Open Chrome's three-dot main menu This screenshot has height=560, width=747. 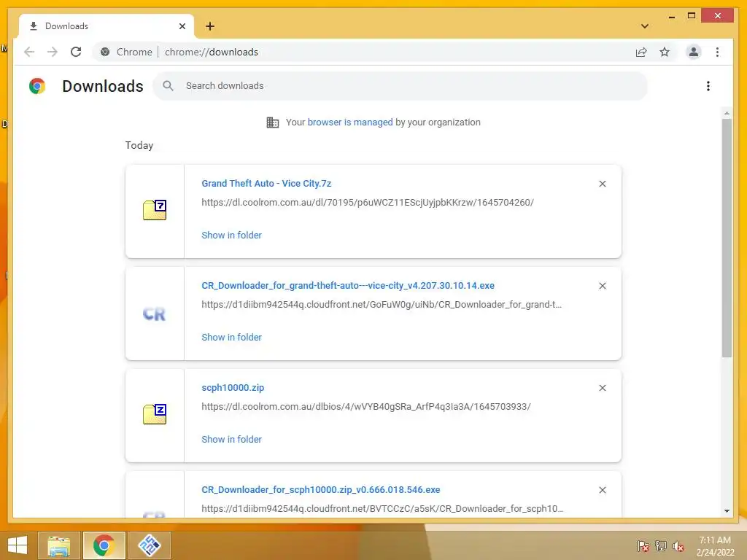pyautogui.click(x=718, y=52)
